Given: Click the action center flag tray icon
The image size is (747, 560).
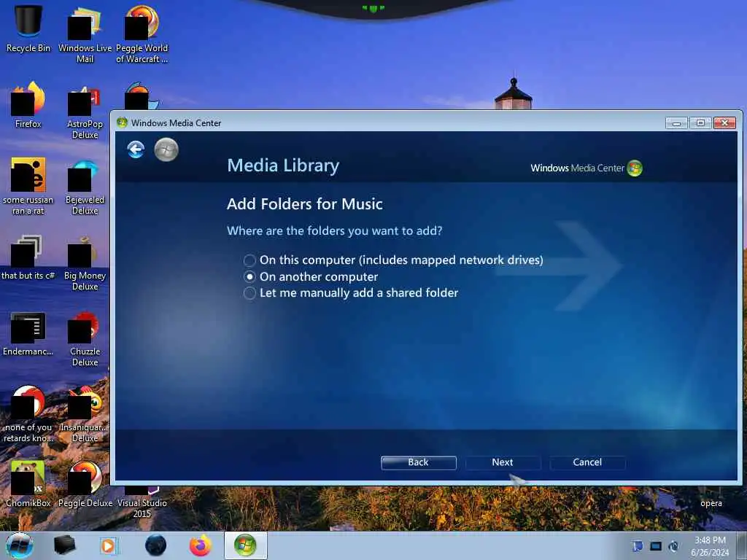Looking at the screenshot, I should [638, 546].
